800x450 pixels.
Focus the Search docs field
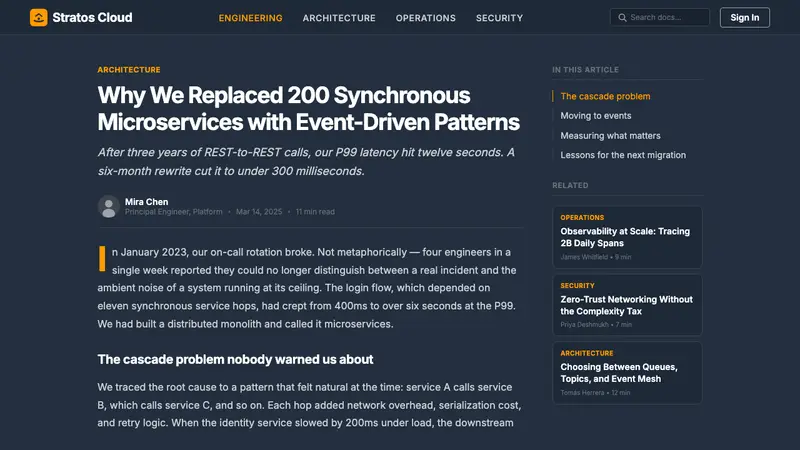point(660,17)
